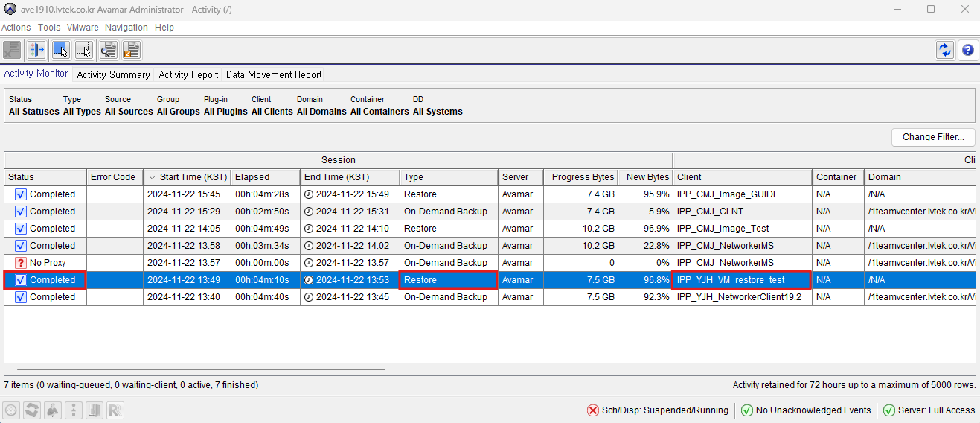The image size is (980, 423).
Task: Open the VMware menu
Action: [83, 28]
